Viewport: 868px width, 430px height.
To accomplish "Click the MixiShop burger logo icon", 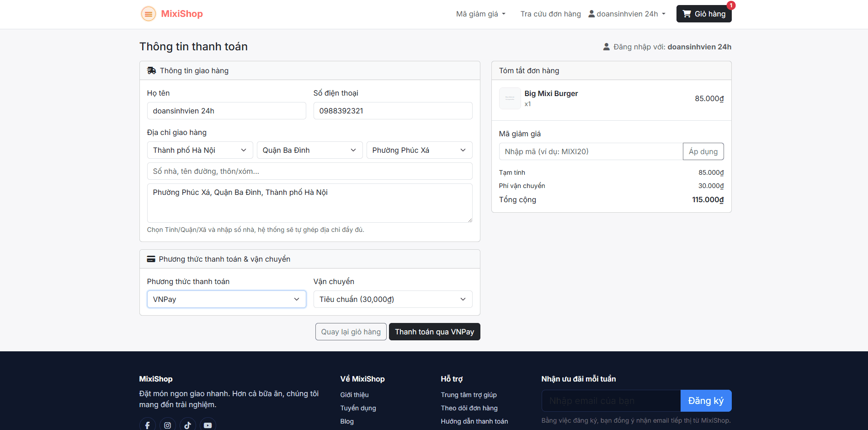I will click(148, 14).
